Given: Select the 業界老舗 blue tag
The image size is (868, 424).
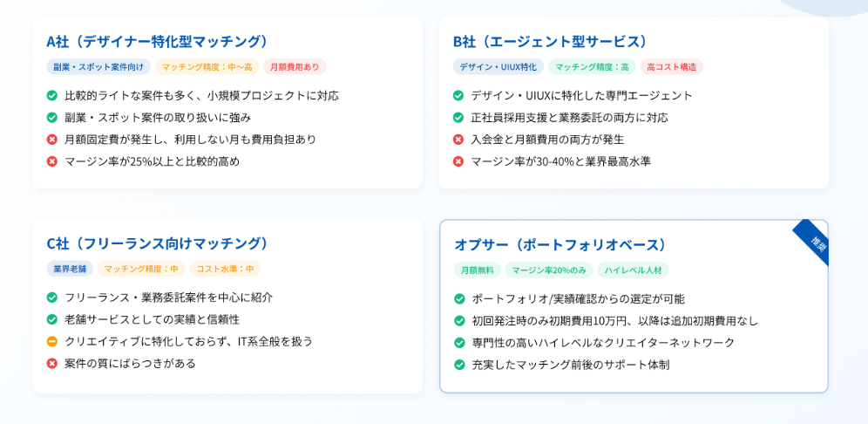Looking at the screenshot, I should (70, 269).
